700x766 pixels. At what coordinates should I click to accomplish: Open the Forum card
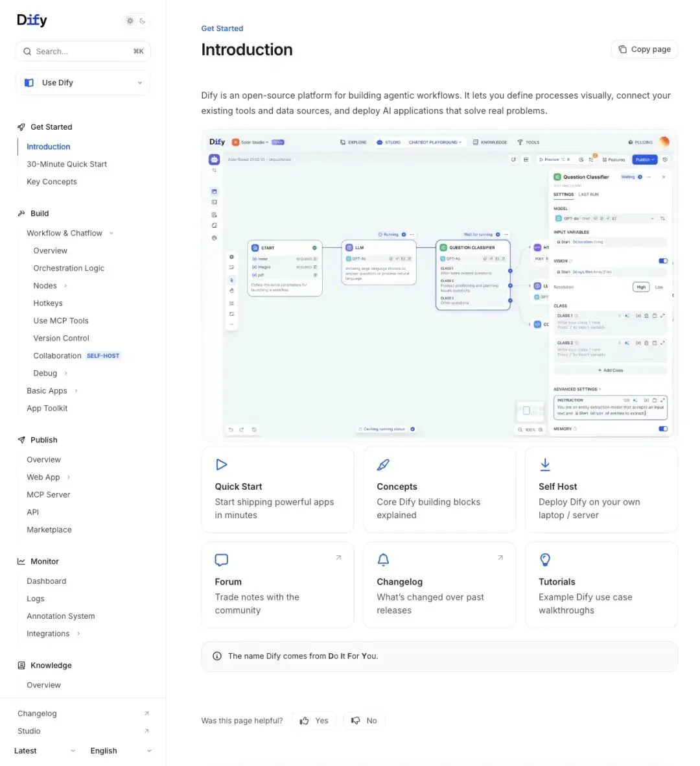(278, 585)
